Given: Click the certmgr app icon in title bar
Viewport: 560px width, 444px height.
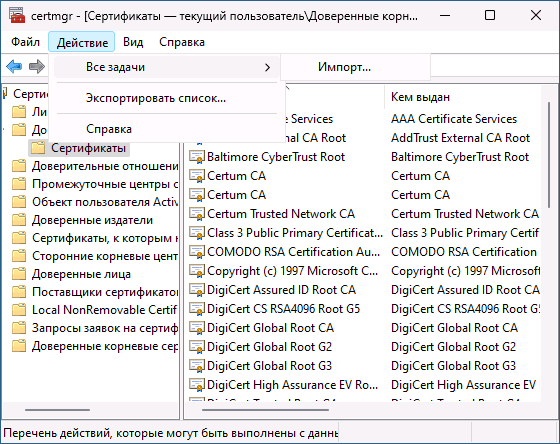Looking at the screenshot, I should [17, 16].
